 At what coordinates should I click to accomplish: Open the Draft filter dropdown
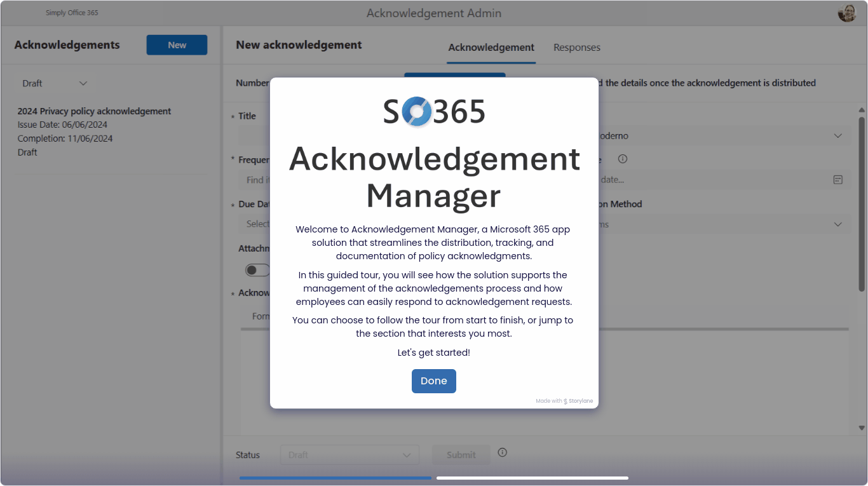[x=54, y=83]
